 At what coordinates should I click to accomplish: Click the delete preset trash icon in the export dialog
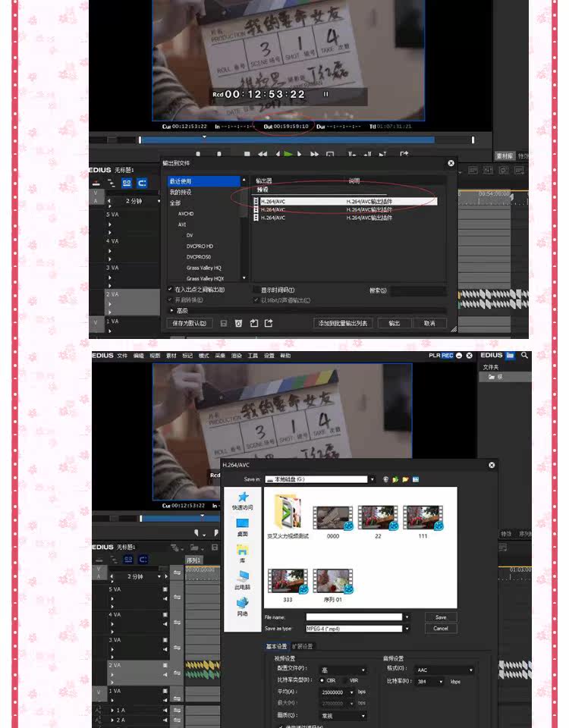[238, 323]
